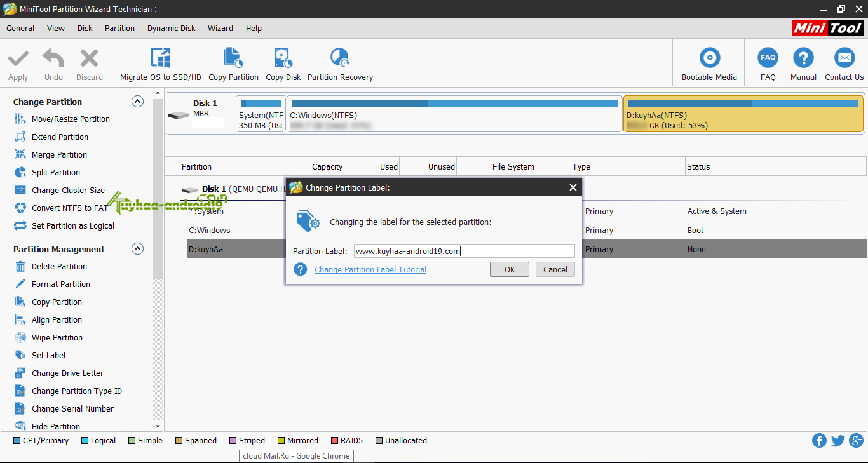Open the Wizard menu

pyautogui.click(x=220, y=29)
